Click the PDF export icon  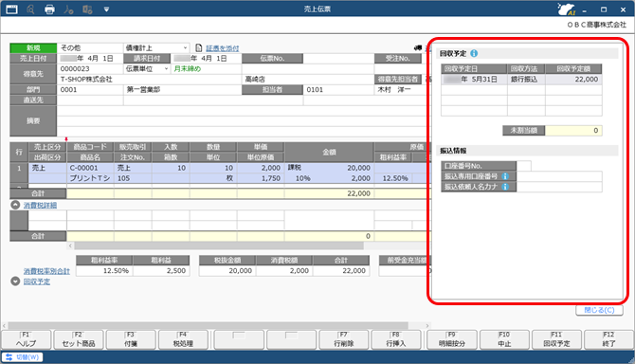pyautogui.click(x=68, y=9)
